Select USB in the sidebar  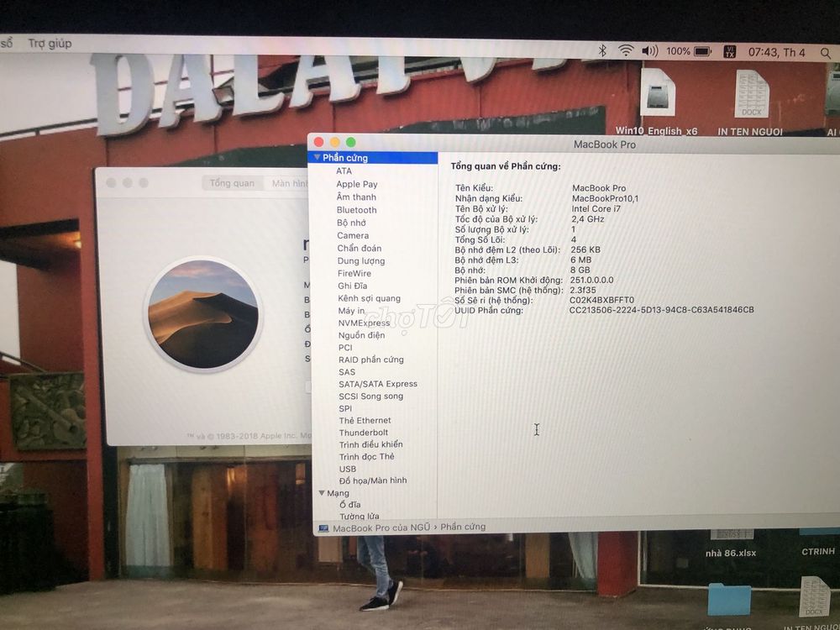point(348,469)
